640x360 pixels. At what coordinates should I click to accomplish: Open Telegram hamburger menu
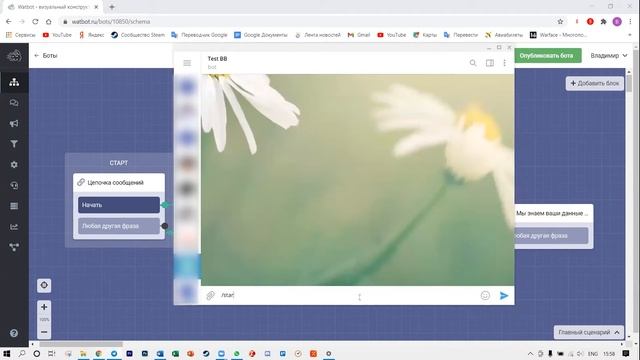187,63
